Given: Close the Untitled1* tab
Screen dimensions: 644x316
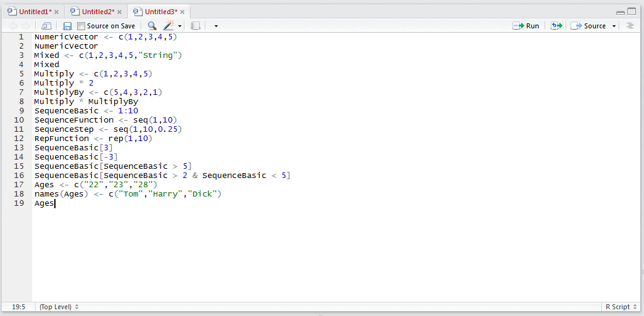Looking at the screenshot, I should [57, 12].
